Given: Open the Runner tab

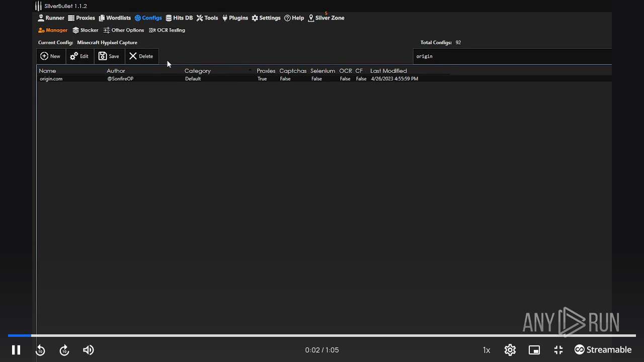Looking at the screenshot, I should tap(51, 18).
